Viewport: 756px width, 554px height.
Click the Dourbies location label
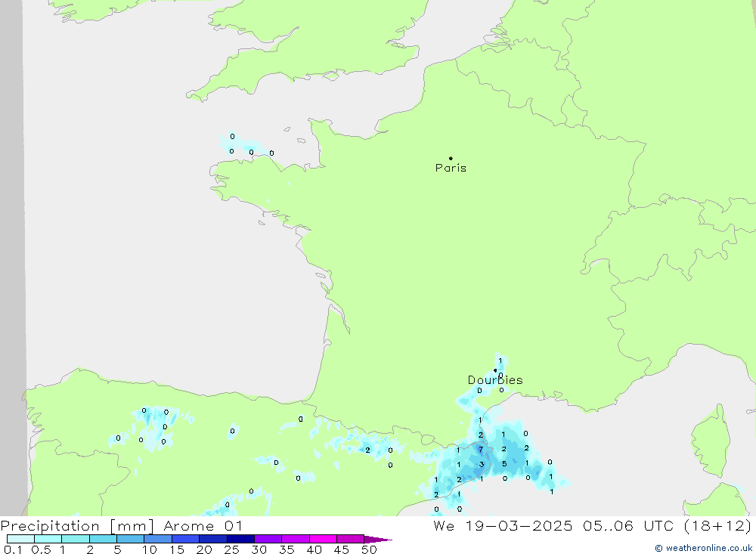495,380
